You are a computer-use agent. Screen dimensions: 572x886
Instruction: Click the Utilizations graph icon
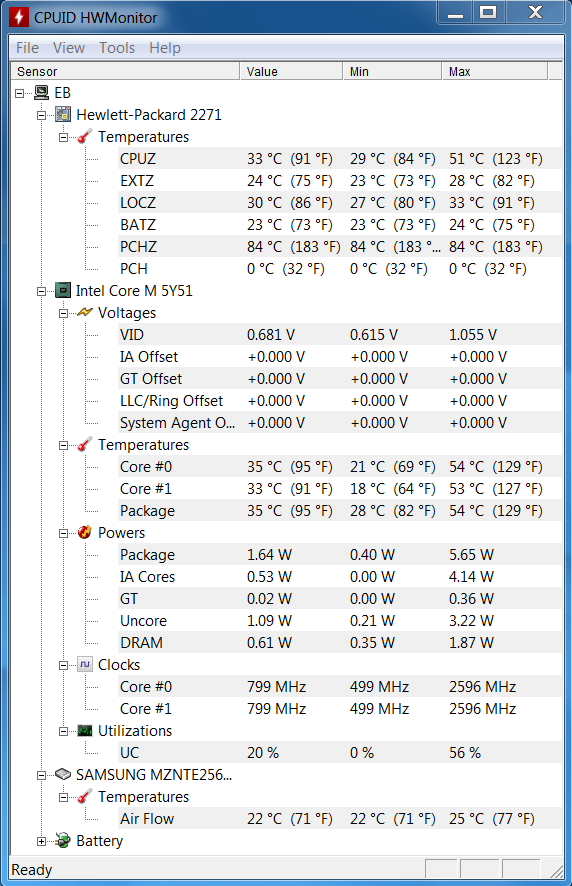pos(85,731)
